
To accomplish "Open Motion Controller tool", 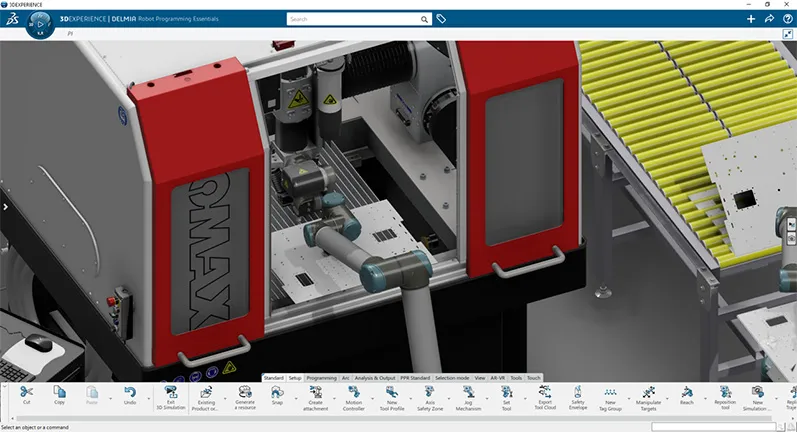I will point(354,392).
